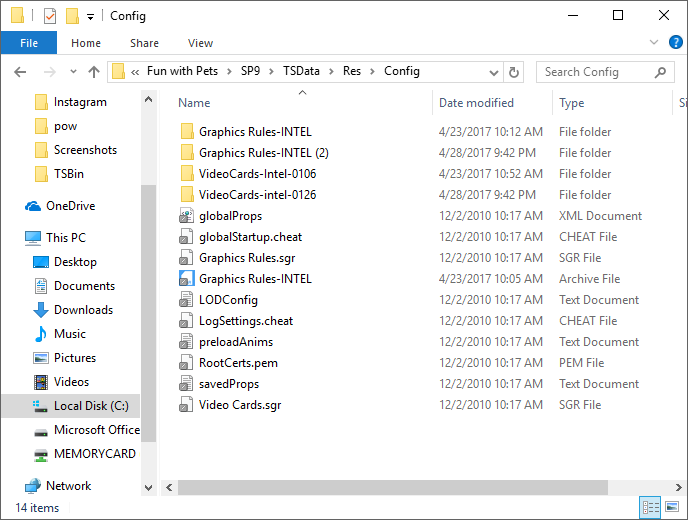Click the Refresh button in address bar

[515, 72]
